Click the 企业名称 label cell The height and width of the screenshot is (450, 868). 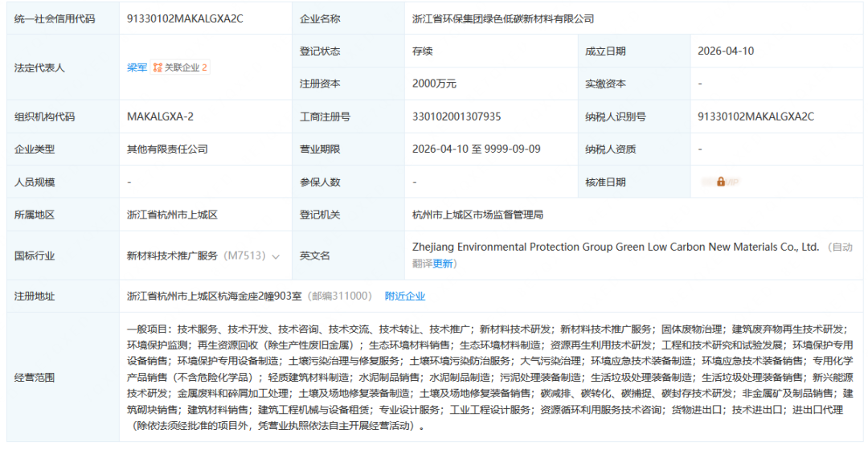348,18
